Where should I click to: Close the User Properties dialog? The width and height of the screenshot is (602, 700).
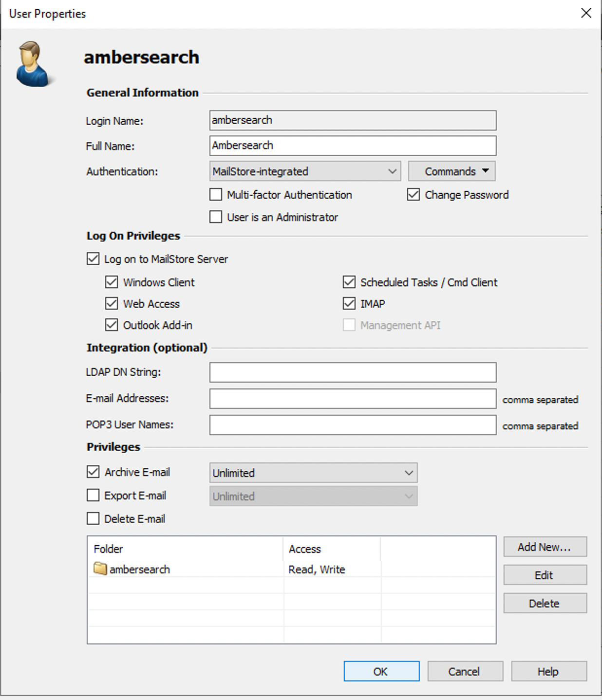tap(586, 13)
